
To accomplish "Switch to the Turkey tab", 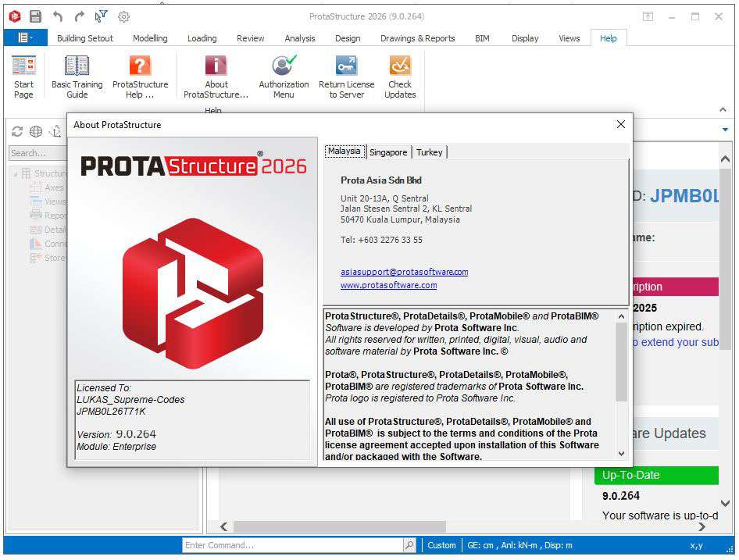I will coord(429,152).
